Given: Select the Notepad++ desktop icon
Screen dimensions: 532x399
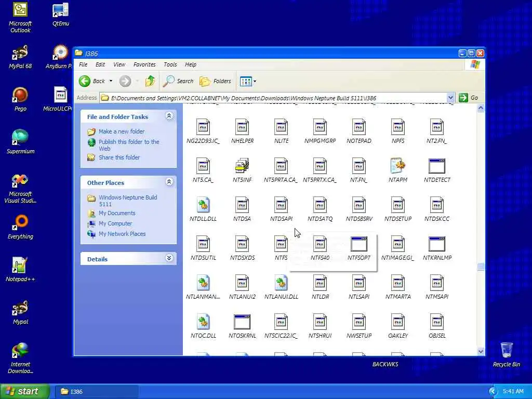Looking at the screenshot, I should tap(20, 270).
